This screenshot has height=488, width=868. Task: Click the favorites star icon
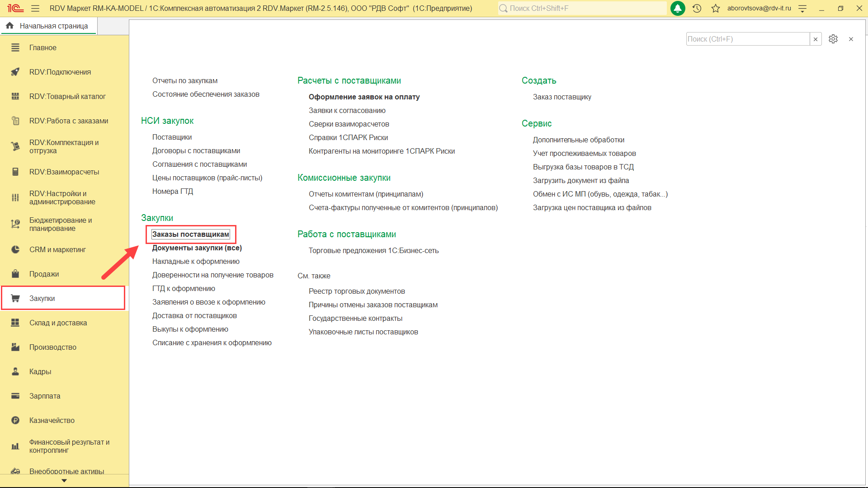click(x=715, y=8)
